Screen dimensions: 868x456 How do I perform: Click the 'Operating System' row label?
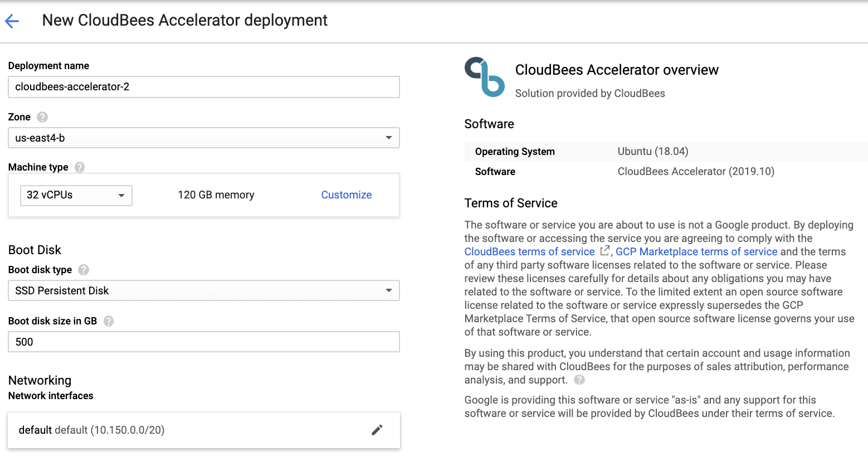click(x=515, y=152)
